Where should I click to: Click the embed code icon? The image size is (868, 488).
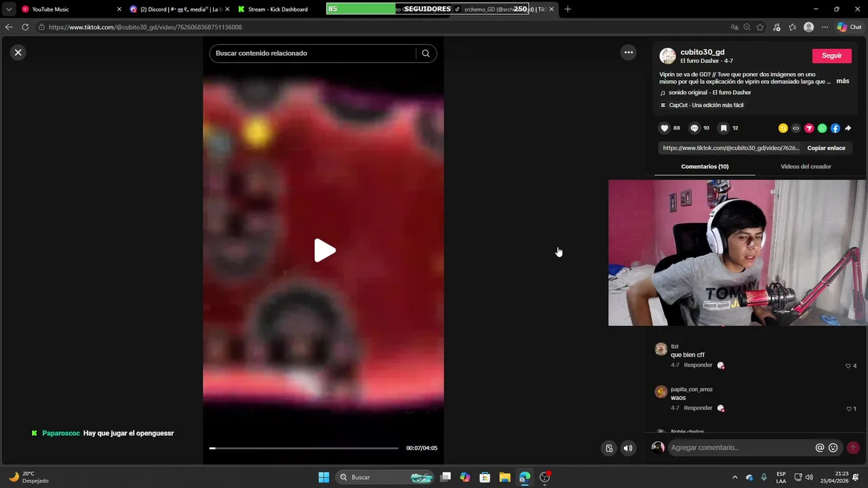coord(796,128)
